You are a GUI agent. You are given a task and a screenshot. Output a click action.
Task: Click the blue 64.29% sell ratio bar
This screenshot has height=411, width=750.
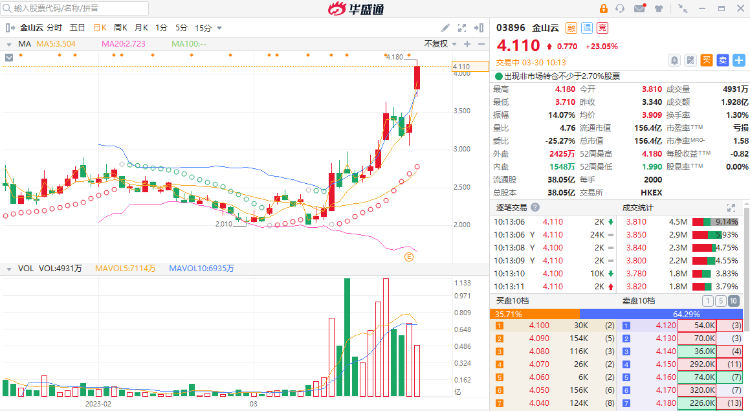click(x=661, y=314)
